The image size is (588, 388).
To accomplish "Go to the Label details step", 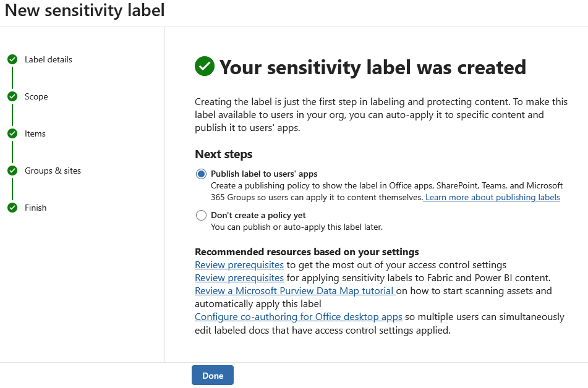I will click(x=48, y=59).
